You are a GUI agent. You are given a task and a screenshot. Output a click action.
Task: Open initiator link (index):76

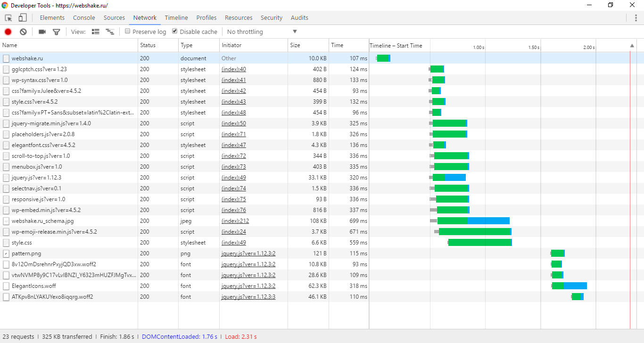234,210
